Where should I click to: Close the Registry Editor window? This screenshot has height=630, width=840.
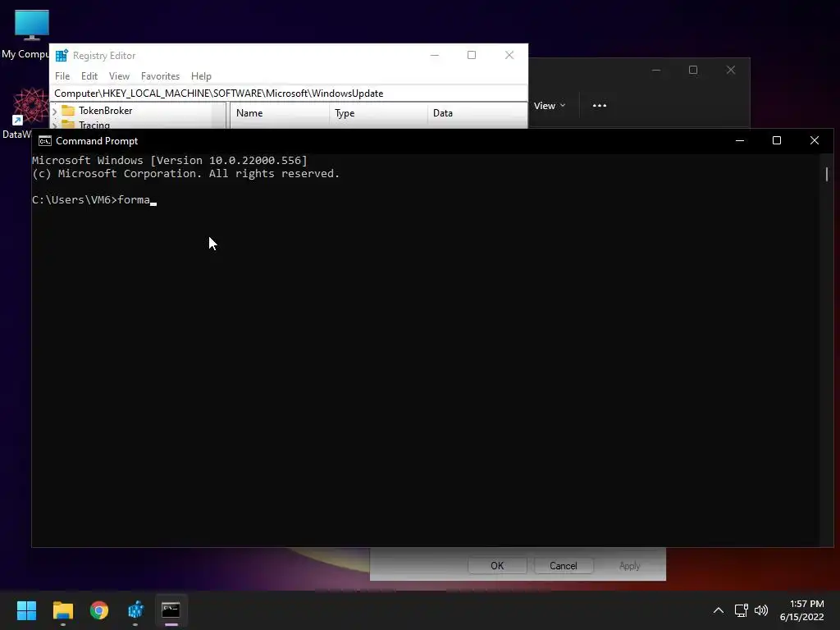point(509,55)
